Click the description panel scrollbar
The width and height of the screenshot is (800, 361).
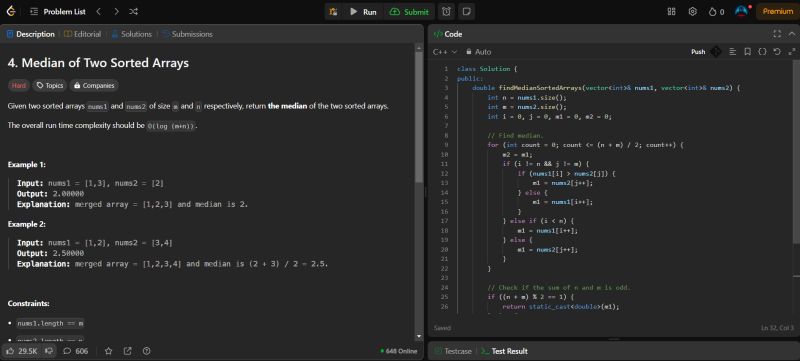click(x=419, y=117)
